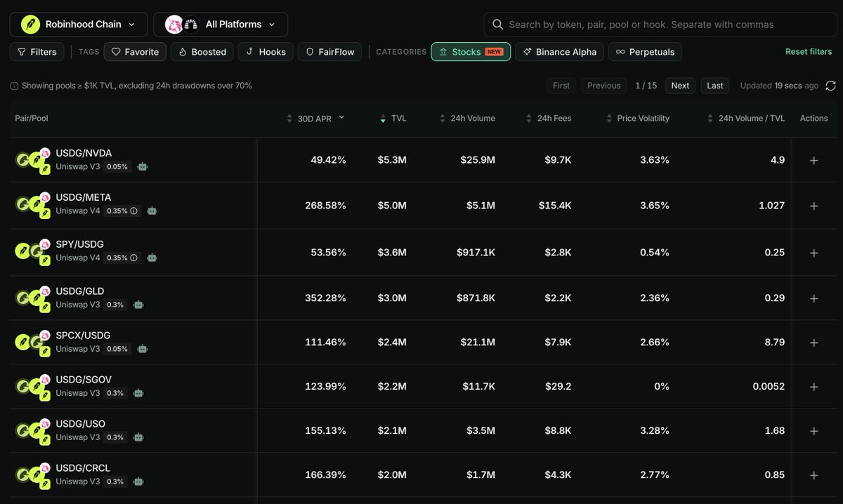Open fee info icon for SPY/USDG pool
The height and width of the screenshot is (504, 843).
(x=133, y=258)
